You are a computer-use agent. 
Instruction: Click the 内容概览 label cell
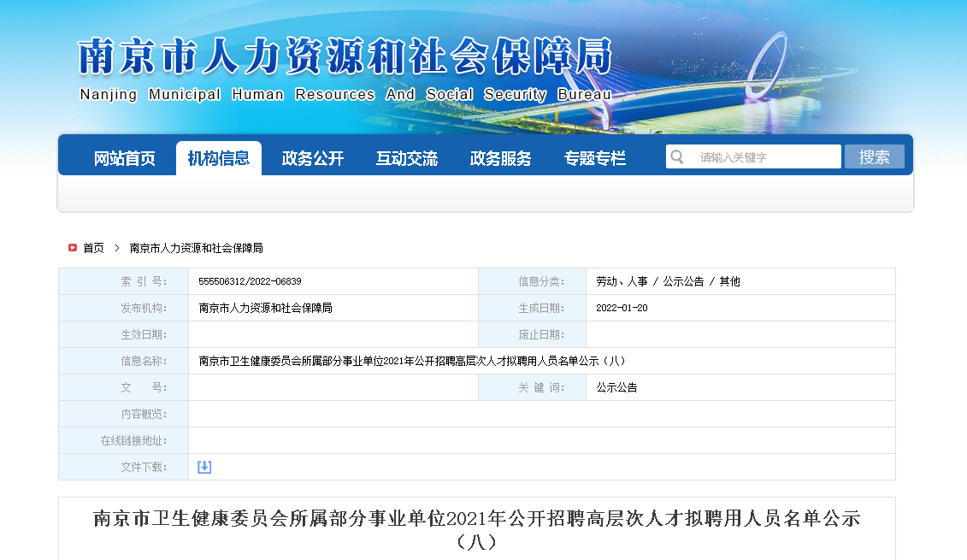click(x=124, y=414)
